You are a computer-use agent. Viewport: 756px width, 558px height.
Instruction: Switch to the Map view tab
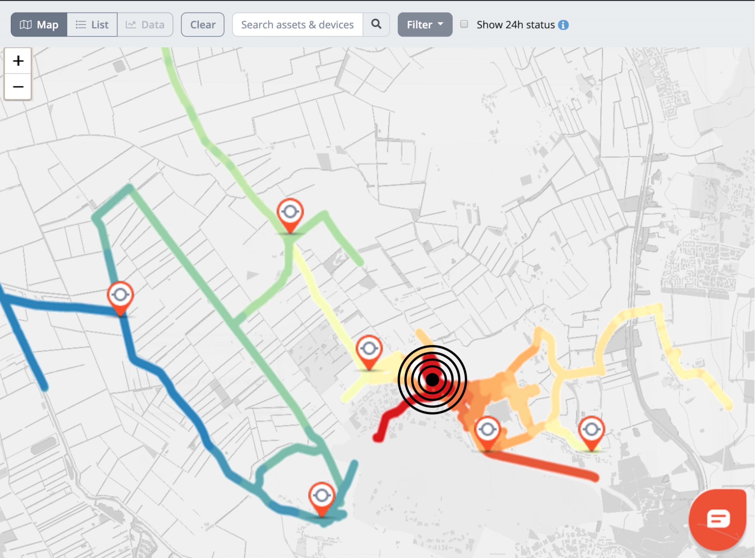tap(39, 24)
